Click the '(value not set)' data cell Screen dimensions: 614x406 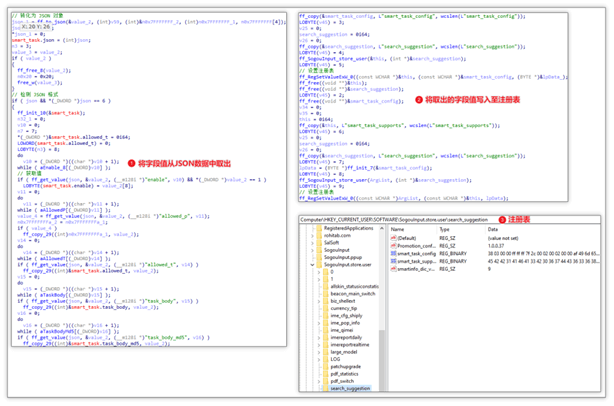click(503, 238)
